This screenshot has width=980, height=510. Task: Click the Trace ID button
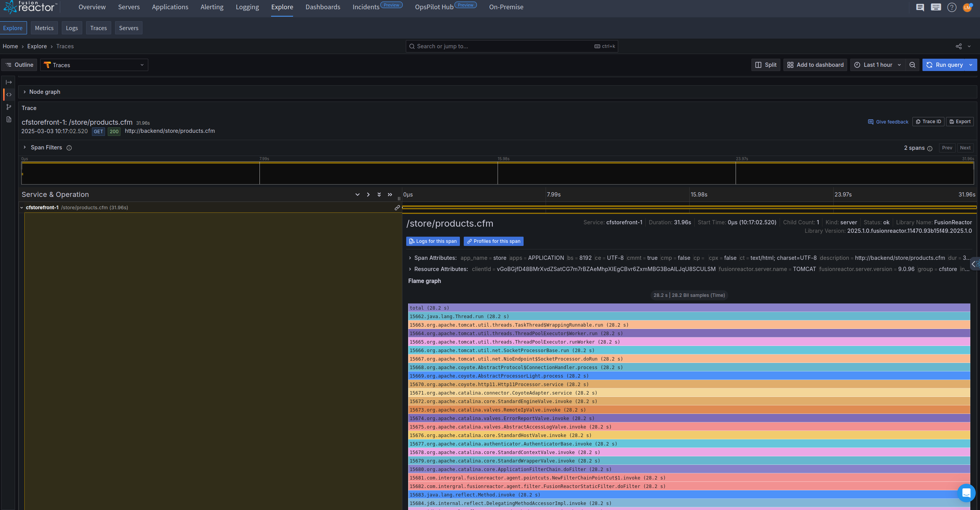point(928,122)
